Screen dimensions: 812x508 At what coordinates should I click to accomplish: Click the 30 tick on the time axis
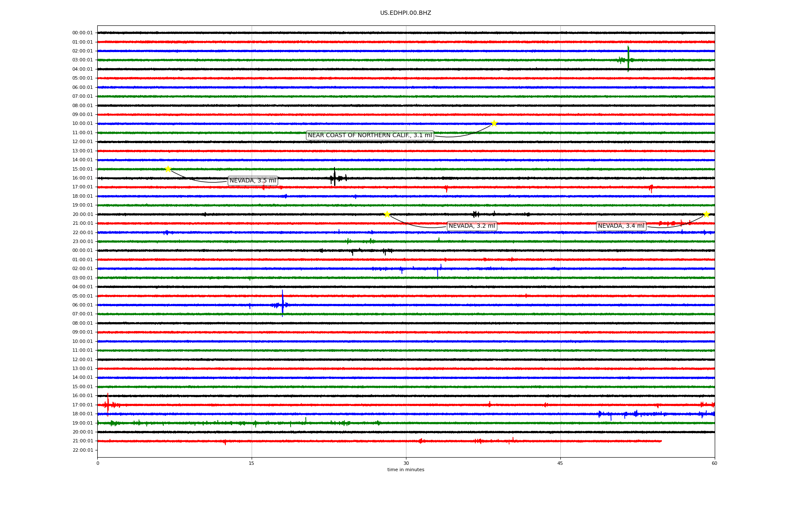pos(406,463)
